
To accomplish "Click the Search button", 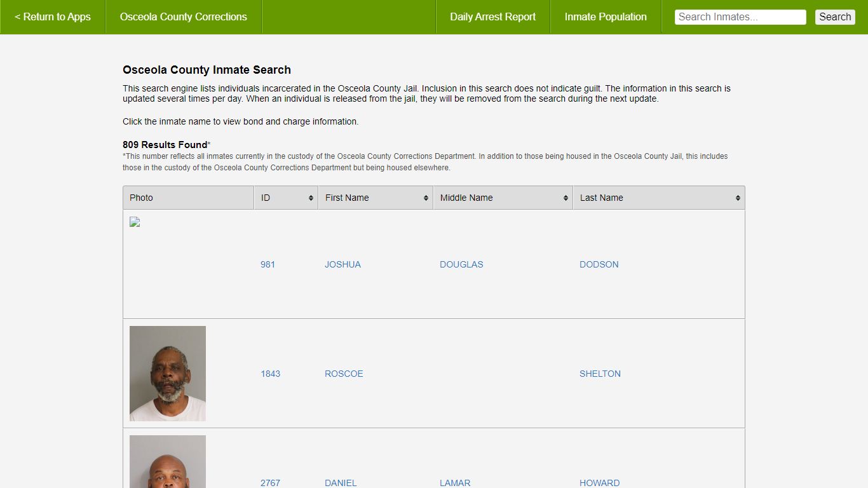I will 835,17.
